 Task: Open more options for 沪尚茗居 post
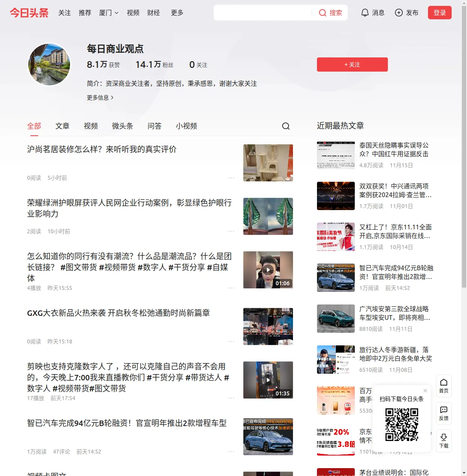point(231,178)
